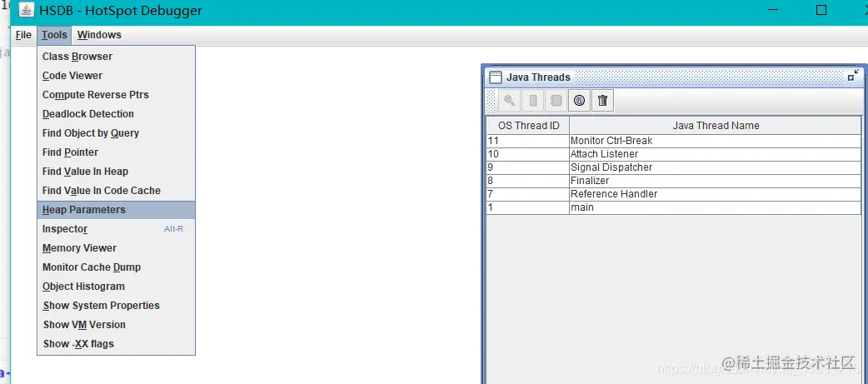Select Find Value In Heap

pyautogui.click(x=117, y=172)
